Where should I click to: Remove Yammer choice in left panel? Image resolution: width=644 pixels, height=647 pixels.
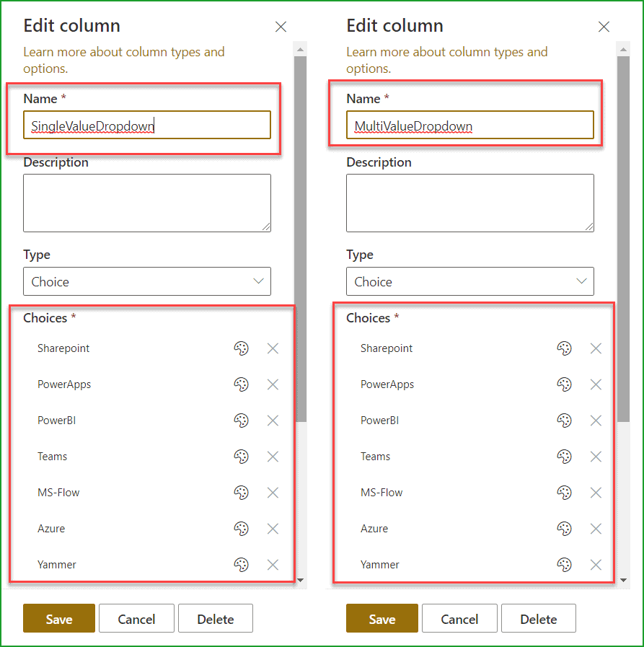[x=273, y=565]
